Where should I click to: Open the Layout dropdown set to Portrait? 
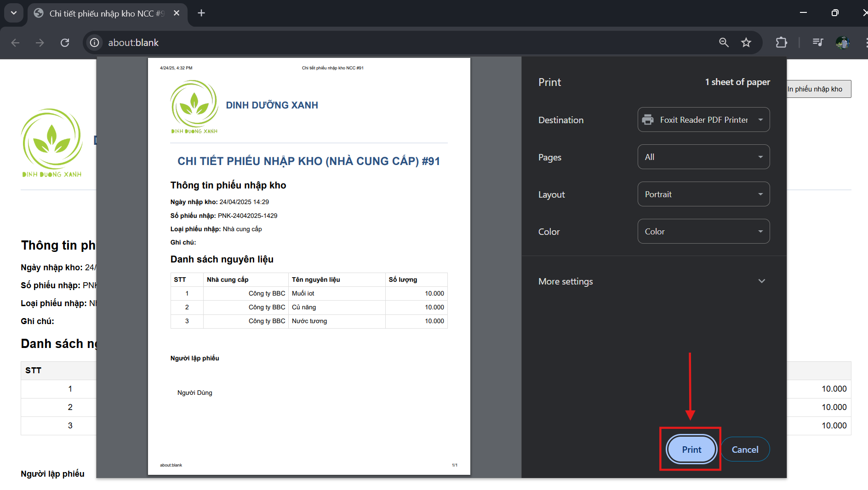[x=703, y=194]
